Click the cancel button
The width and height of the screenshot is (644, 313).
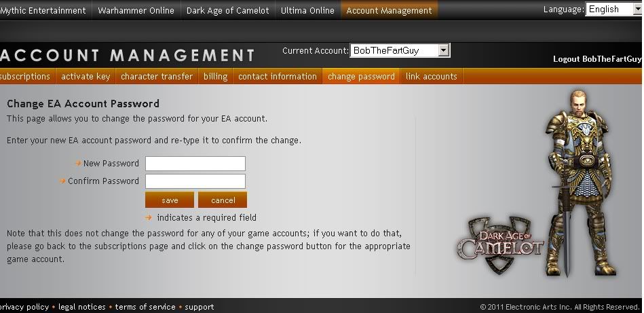pyautogui.click(x=223, y=200)
